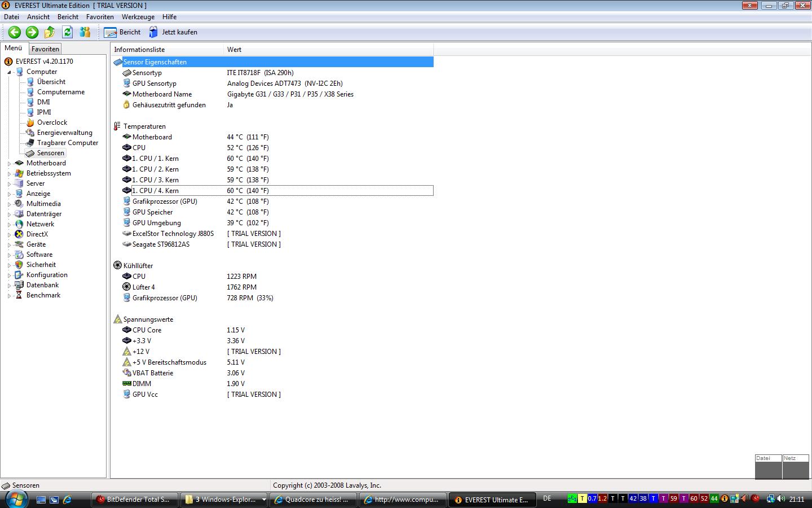
Task: Open the Werkzeuge menu
Action: pyautogui.click(x=138, y=17)
